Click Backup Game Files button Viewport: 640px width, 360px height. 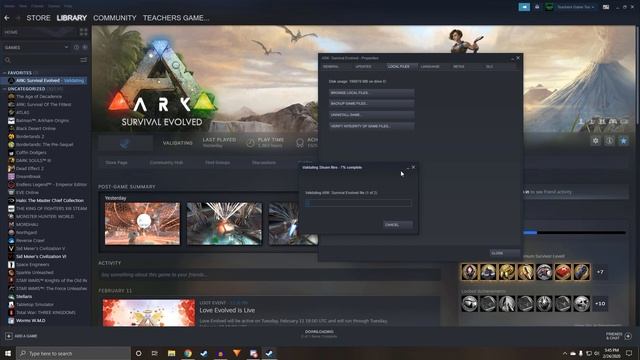(371, 104)
